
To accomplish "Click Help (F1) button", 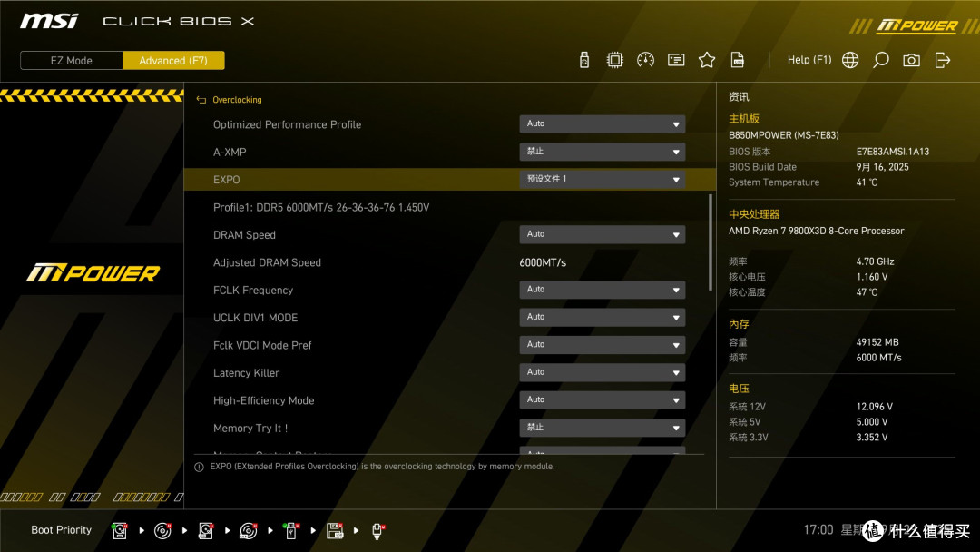I will tap(809, 60).
